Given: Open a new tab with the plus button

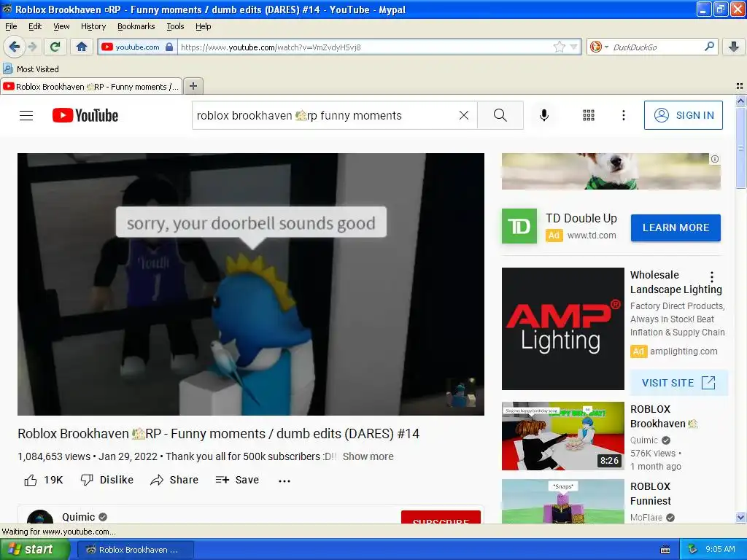Looking at the screenshot, I should pyautogui.click(x=193, y=86).
